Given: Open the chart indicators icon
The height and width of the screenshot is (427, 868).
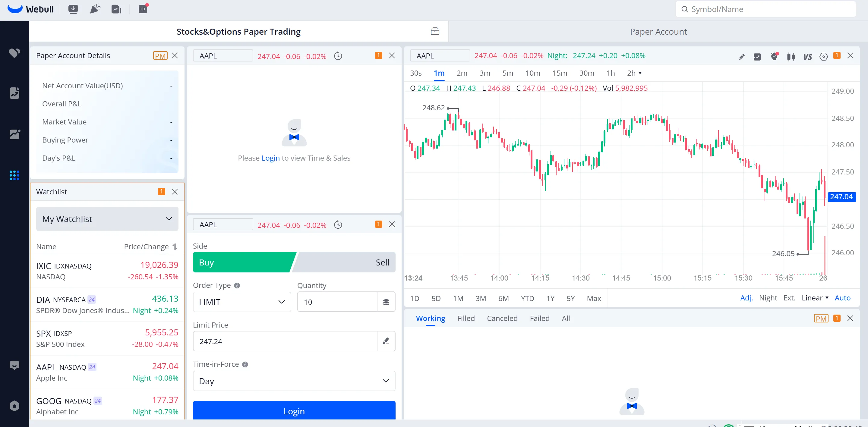Looking at the screenshot, I should [757, 57].
